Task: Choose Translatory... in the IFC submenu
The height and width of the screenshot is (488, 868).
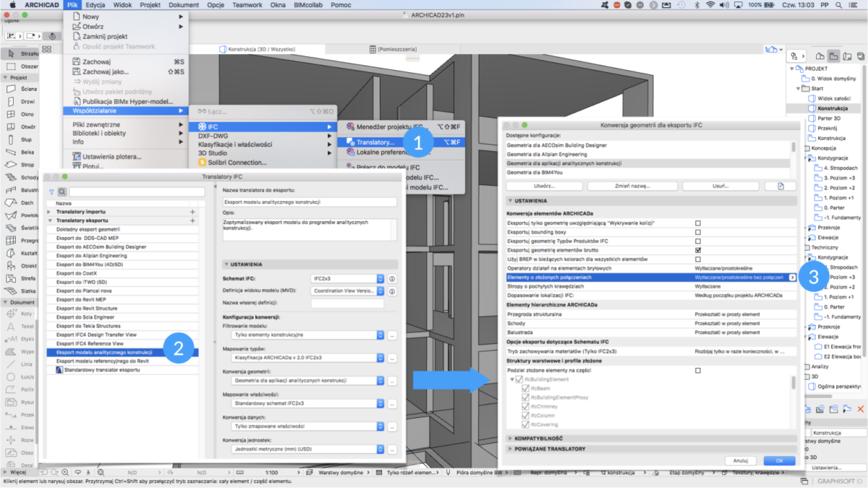Action: coord(375,142)
